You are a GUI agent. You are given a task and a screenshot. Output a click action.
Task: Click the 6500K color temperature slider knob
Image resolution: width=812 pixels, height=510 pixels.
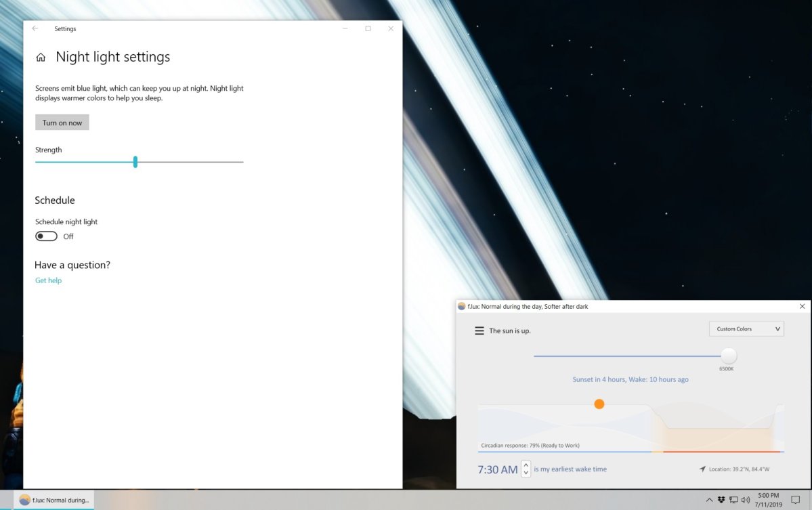[729, 356]
